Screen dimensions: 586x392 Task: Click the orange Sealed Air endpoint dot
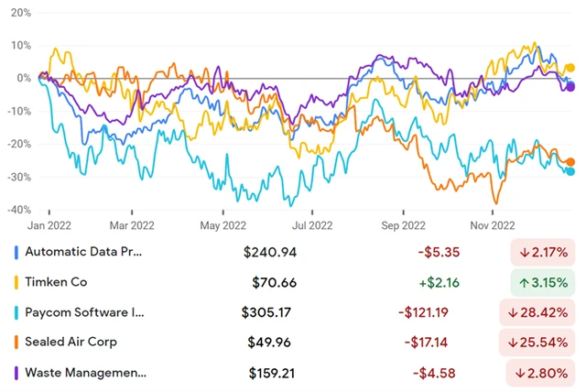(x=571, y=162)
